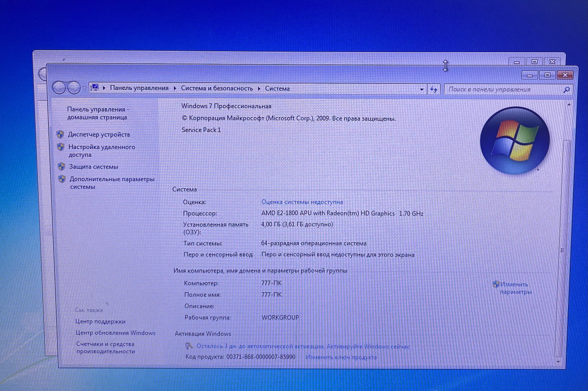Open 'Панель управления - домашняя страница' link
588x391 pixels.
coord(98,113)
